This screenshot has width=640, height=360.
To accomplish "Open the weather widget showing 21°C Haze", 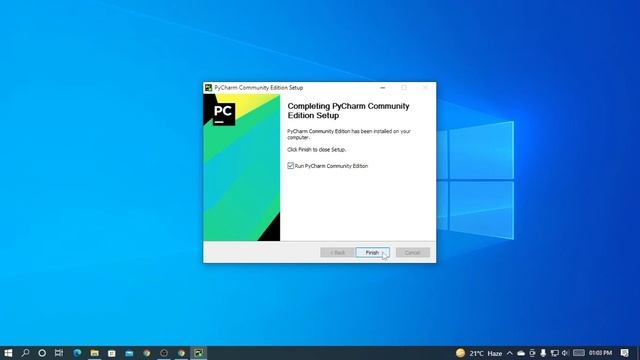I will click(x=479, y=353).
